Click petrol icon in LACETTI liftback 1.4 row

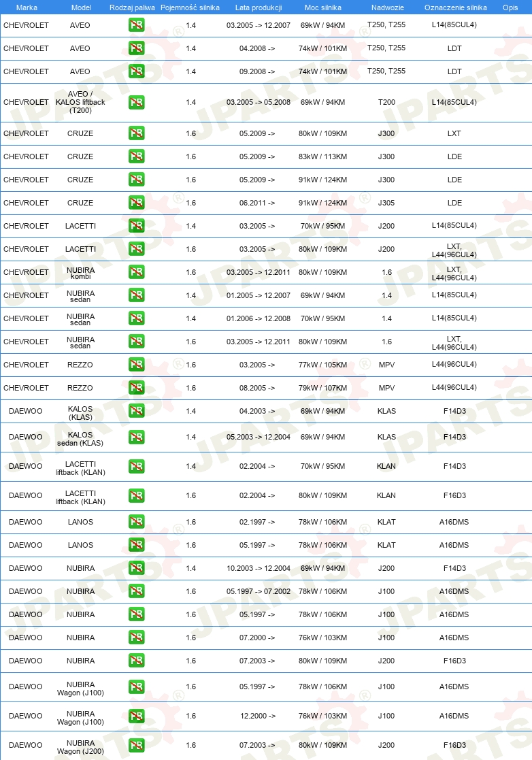coord(137,466)
